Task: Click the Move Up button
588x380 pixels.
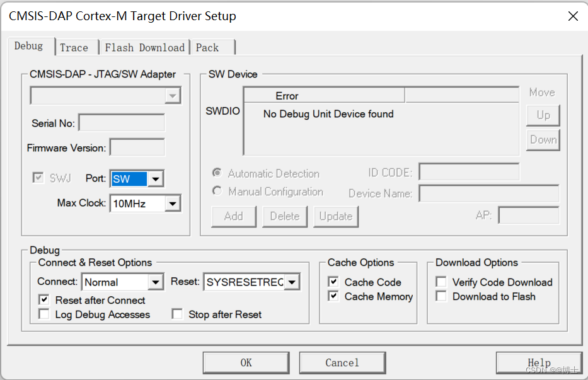Action: (543, 115)
